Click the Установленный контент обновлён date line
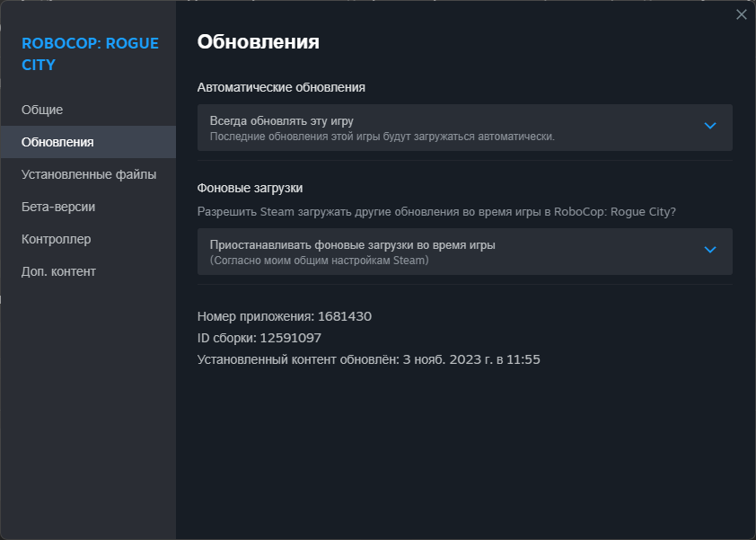This screenshot has height=540, width=756. pyautogui.click(x=369, y=359)
